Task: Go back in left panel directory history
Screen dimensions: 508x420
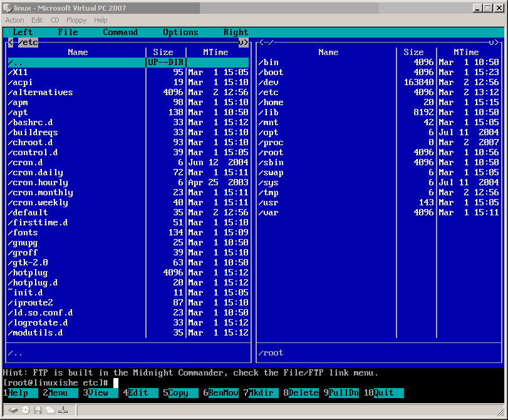Action: 11,42
